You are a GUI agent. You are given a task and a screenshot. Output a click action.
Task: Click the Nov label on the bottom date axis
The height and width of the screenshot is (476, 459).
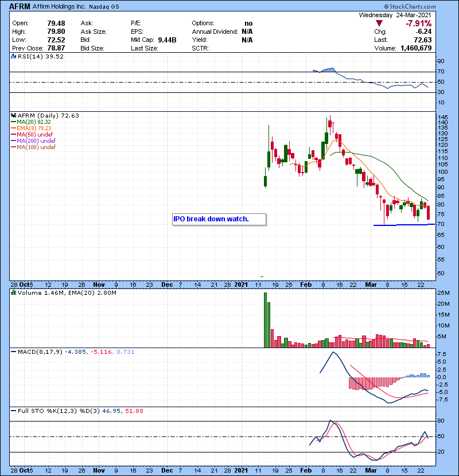pyautogui.click(x=99, y=470)
